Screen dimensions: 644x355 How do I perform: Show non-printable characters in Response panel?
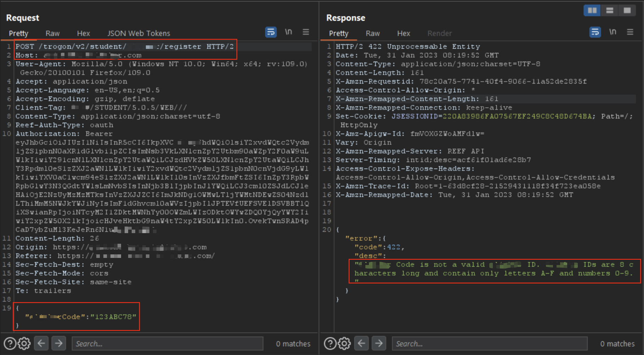612,32
